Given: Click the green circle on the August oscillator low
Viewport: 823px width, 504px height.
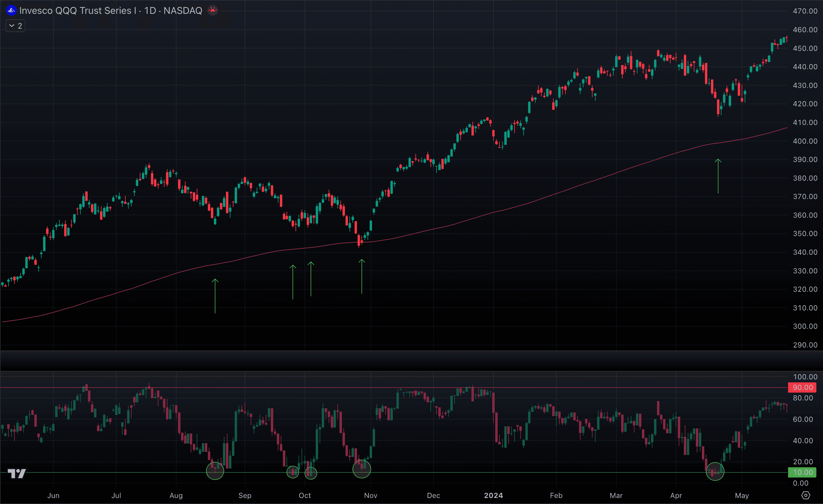Looking at the screenshot, I should pos(215,471).
